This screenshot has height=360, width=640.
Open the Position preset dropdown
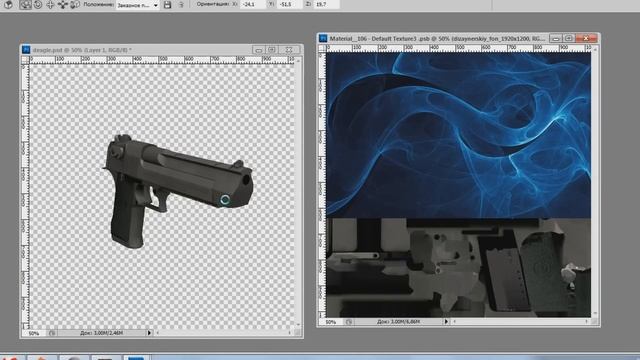coord(138,5)
